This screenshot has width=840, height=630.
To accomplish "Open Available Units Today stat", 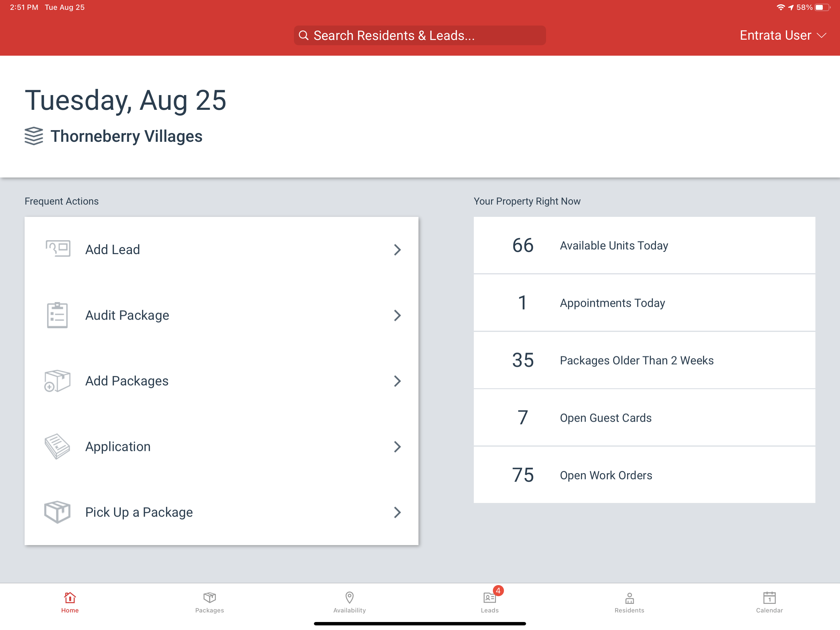I will [x=644, y=245].
